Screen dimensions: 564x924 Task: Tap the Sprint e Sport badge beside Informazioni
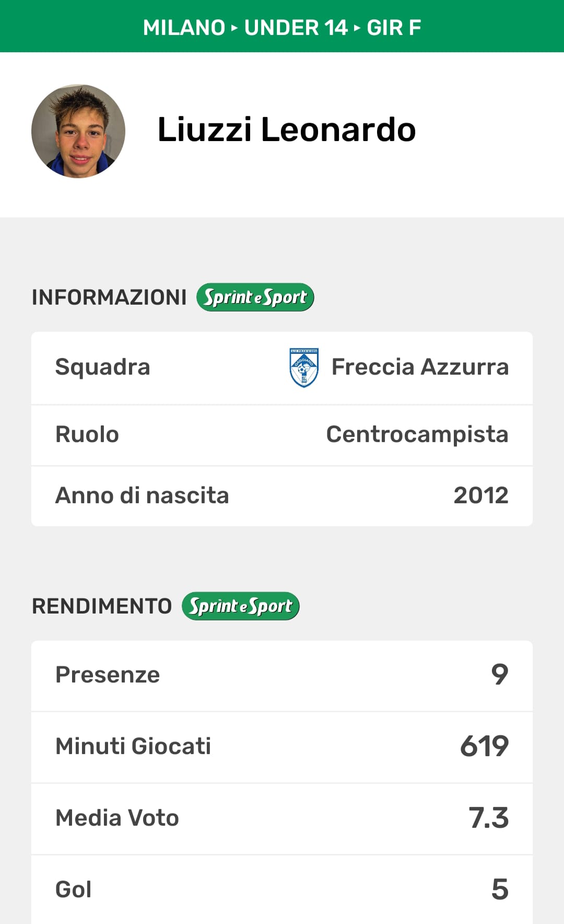click(x=255, y=297)
